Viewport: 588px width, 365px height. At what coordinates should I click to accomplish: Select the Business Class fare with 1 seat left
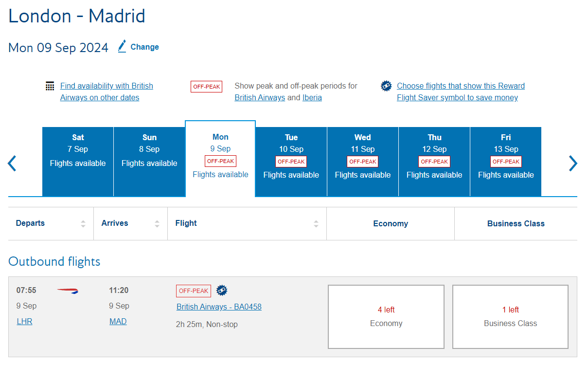click(510, 316)
